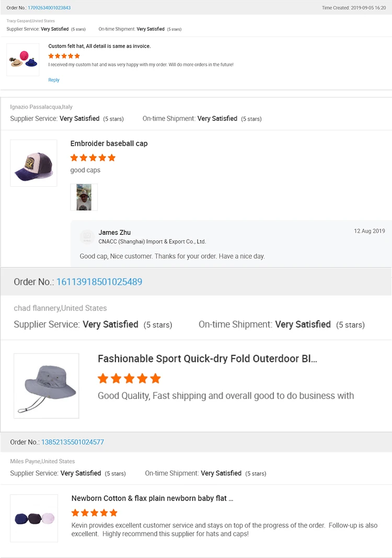392x558 pixels.
Task: Click CNACC (Shanghai) Import & Export Co., Ltd.
Action: pyautogui.click(x=152, y=242)
